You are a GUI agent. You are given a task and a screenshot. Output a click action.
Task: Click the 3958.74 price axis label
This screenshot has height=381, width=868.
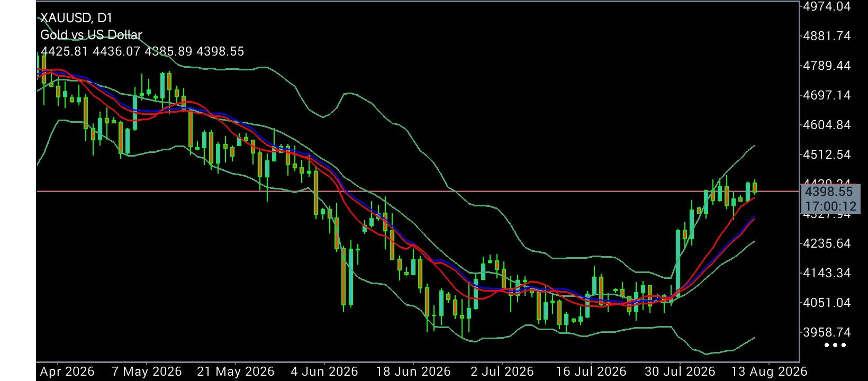pos(827,332)
